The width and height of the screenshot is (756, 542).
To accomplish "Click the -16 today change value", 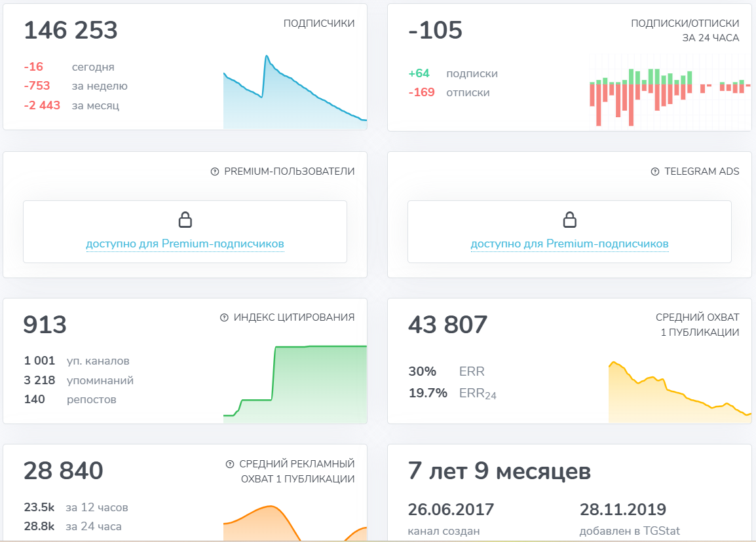I will point(34,67).
